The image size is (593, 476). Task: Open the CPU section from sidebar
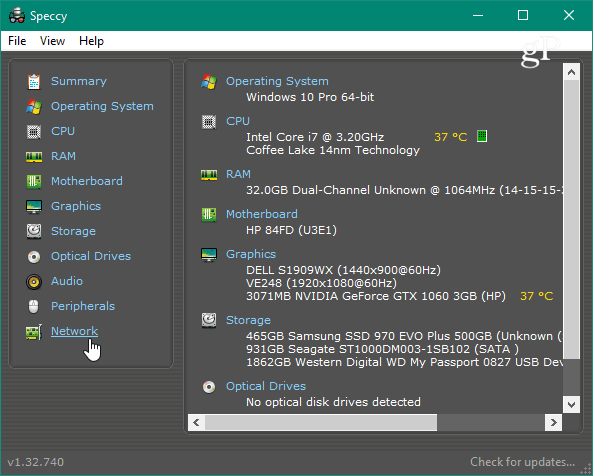coord(63,131)
